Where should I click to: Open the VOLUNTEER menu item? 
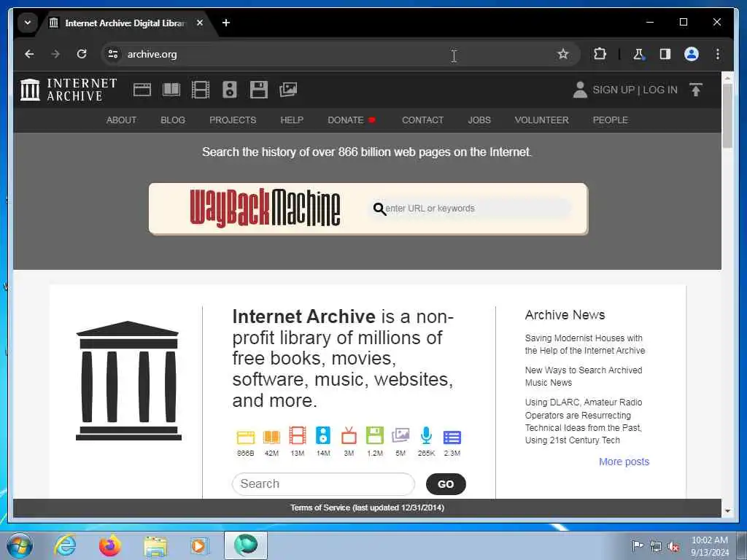point(542,120)
